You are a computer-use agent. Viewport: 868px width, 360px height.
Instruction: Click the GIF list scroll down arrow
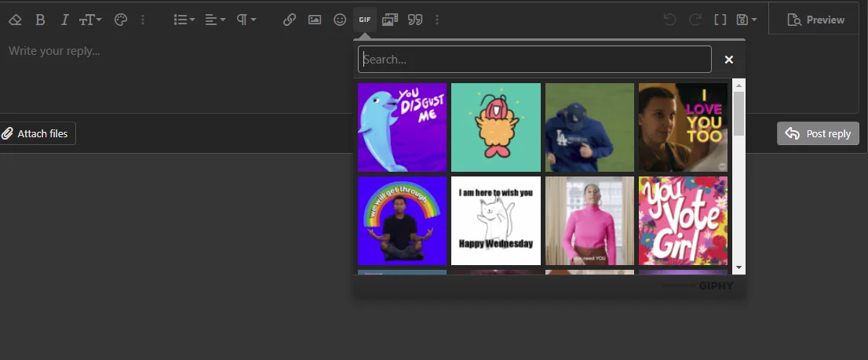[739, 267]
